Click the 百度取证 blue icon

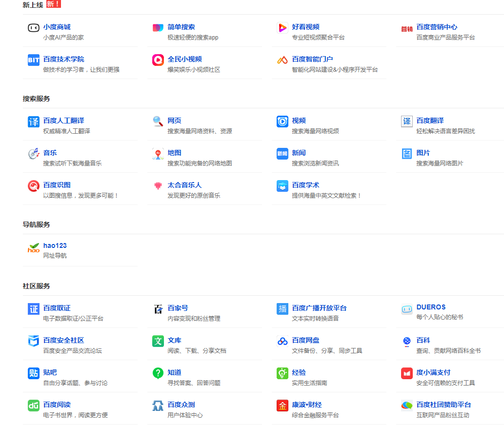click(x=34, y=309)
